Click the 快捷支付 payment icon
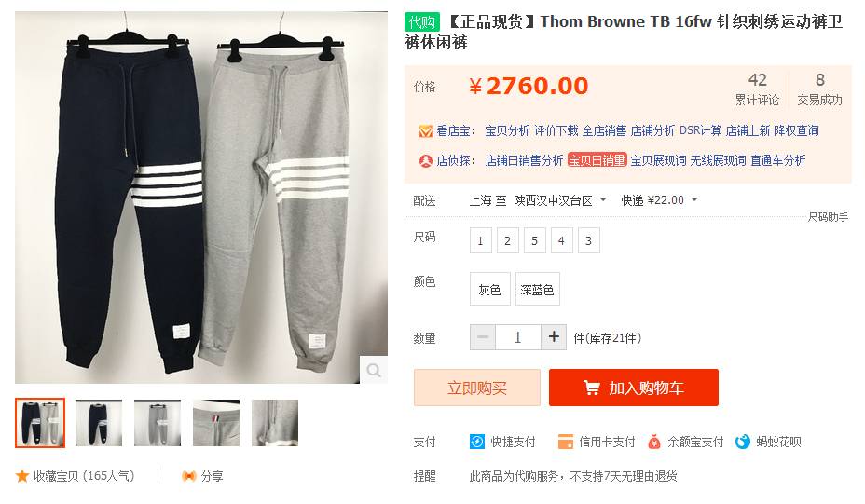Image resolution: width=865 pixels, height=504 pixels. click(x=476, y=442)
